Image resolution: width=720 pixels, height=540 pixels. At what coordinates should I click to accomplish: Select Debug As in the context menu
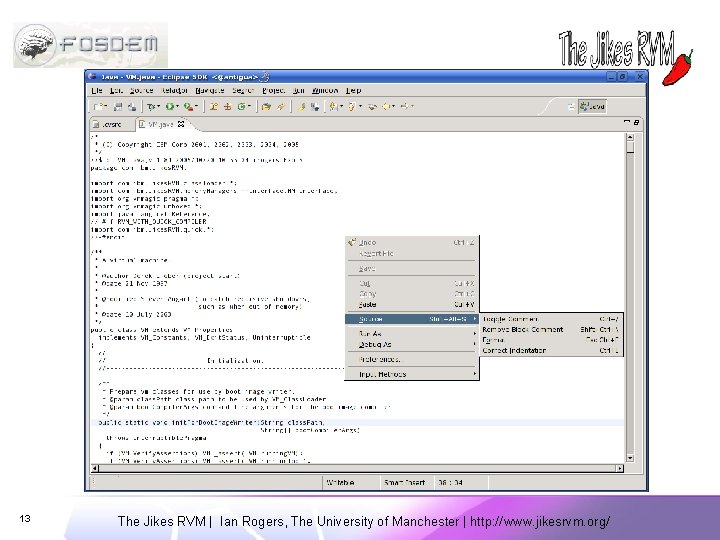tap(411, 344)
